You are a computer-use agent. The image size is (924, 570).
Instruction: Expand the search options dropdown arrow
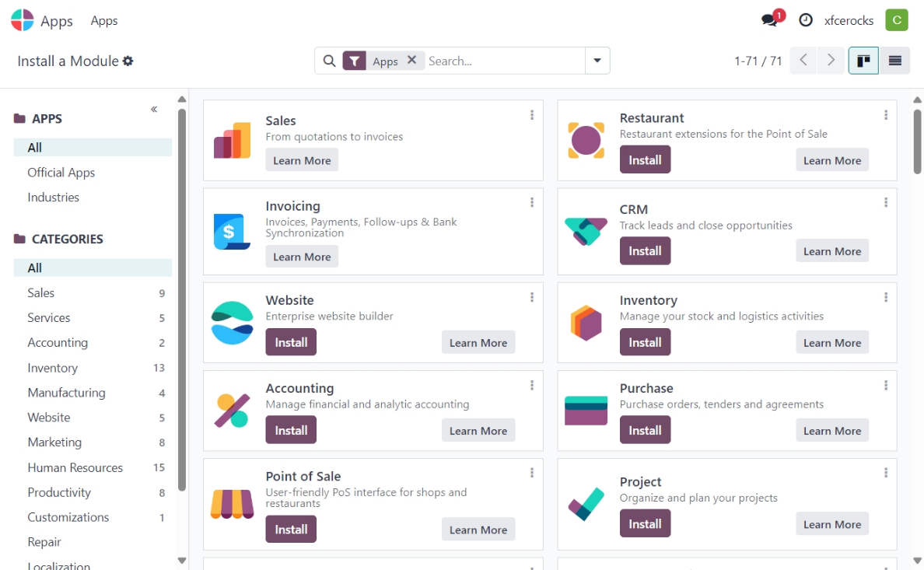597,61
